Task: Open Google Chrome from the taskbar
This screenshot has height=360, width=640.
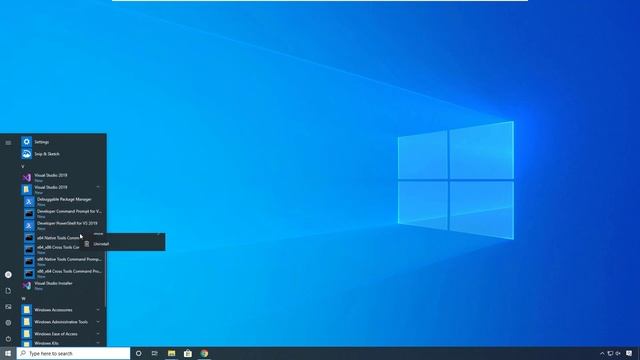Action: (204, 353)
